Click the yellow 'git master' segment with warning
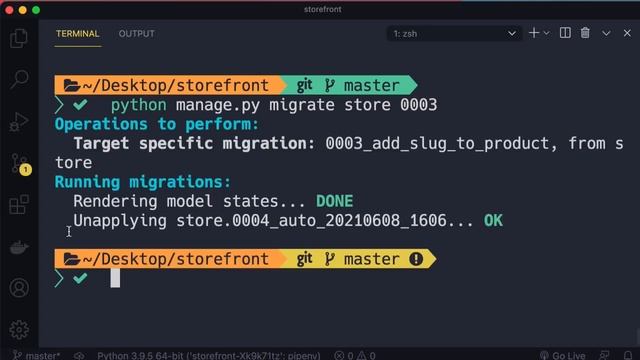The height and width of the screenshot is (360, 640). [x=359, y=259]
